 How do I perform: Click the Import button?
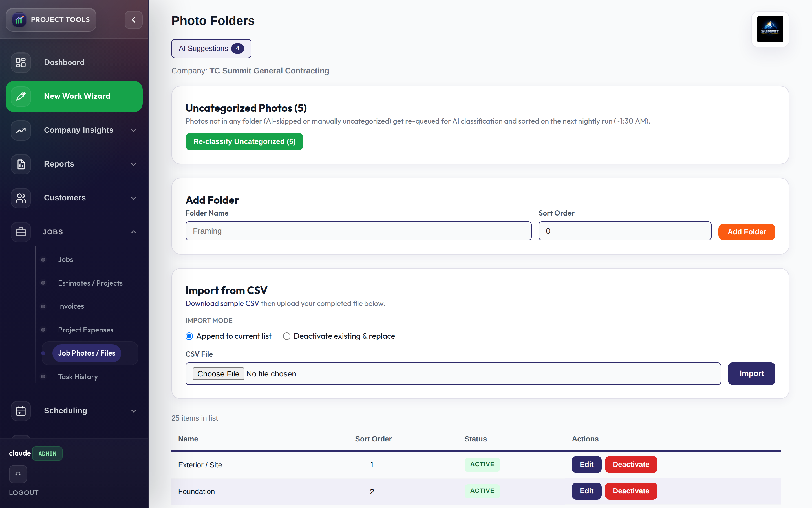tap(751, 374)
